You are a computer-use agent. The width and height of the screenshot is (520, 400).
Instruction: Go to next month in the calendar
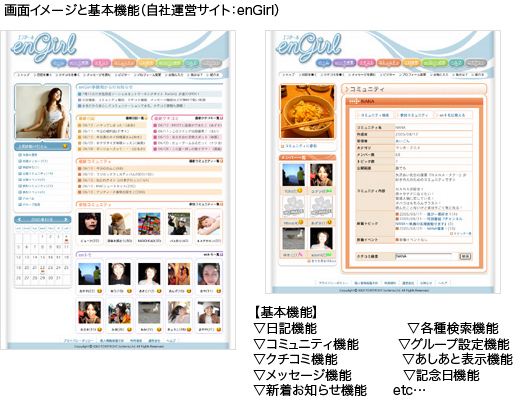pyautogui.click(x=66, y=220)
